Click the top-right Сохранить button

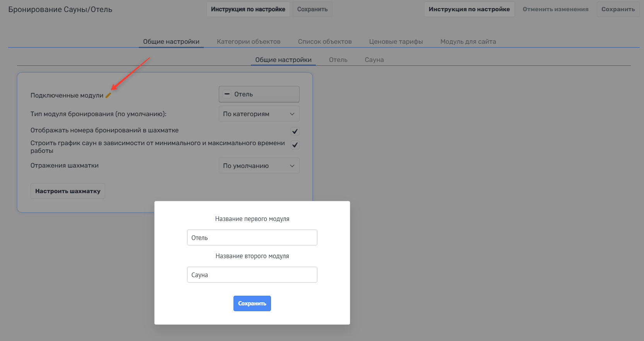point(618,9)
